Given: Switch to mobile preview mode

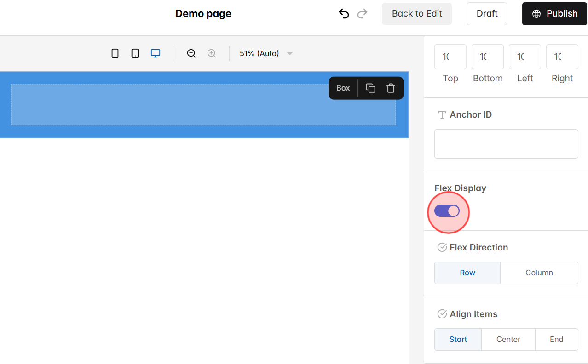Looking at the screenshot, I should click(115, 53).
